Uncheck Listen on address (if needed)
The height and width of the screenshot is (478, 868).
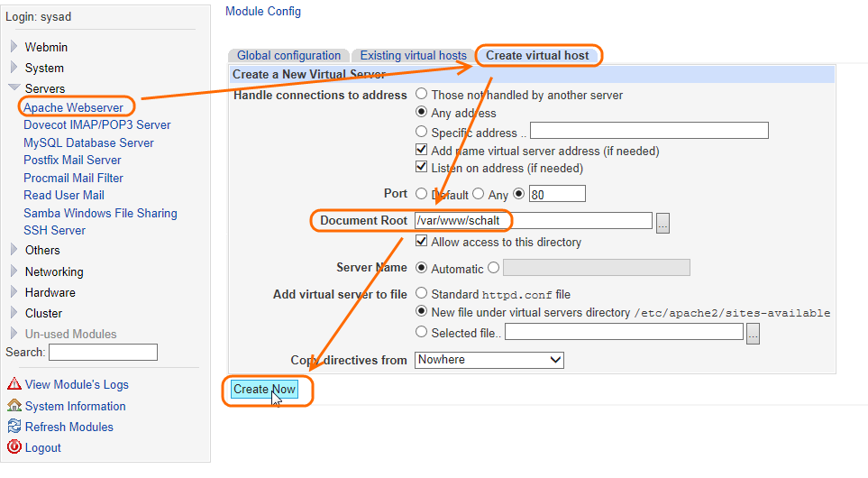tap(421, 168)
